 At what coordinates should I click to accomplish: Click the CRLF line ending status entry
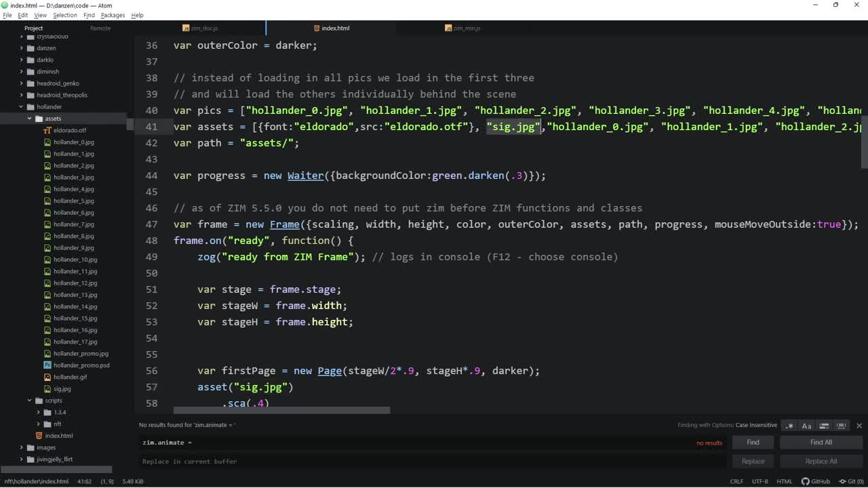point(736,481)
